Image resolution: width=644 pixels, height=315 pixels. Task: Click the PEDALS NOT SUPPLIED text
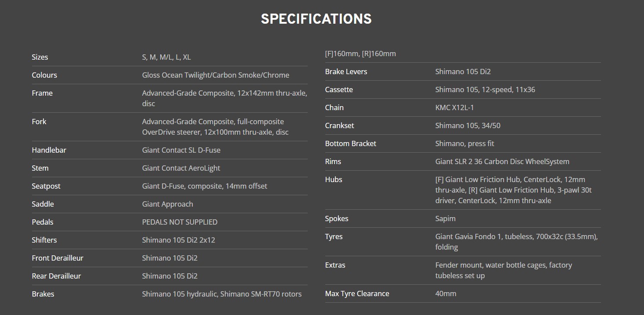180,222
